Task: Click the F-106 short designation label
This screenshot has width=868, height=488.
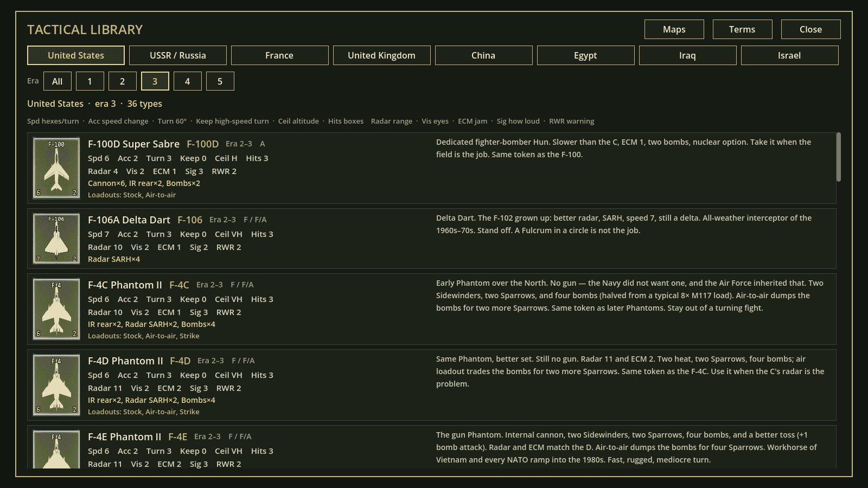Action: [190, 220]
